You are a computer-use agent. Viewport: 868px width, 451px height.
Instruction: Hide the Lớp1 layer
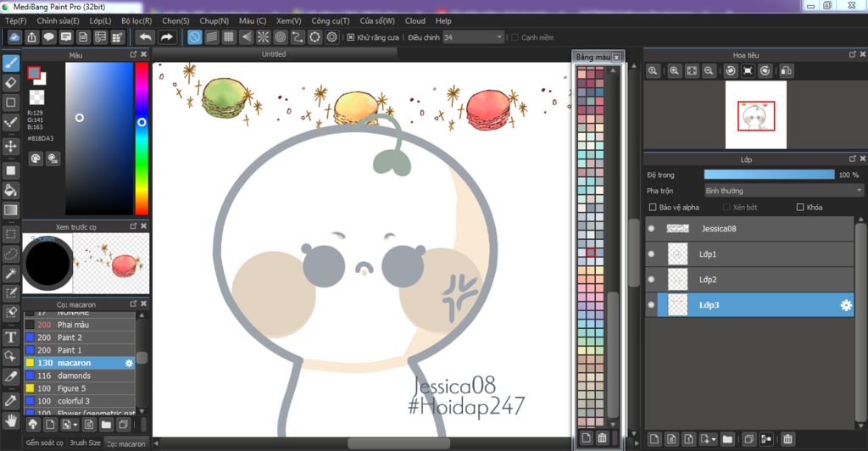[651, 254]
